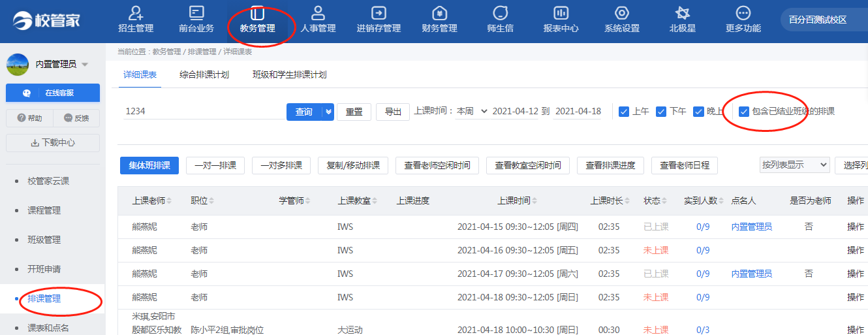
Task: Open the 教务管理 module icon
Action: pos(257,12)
